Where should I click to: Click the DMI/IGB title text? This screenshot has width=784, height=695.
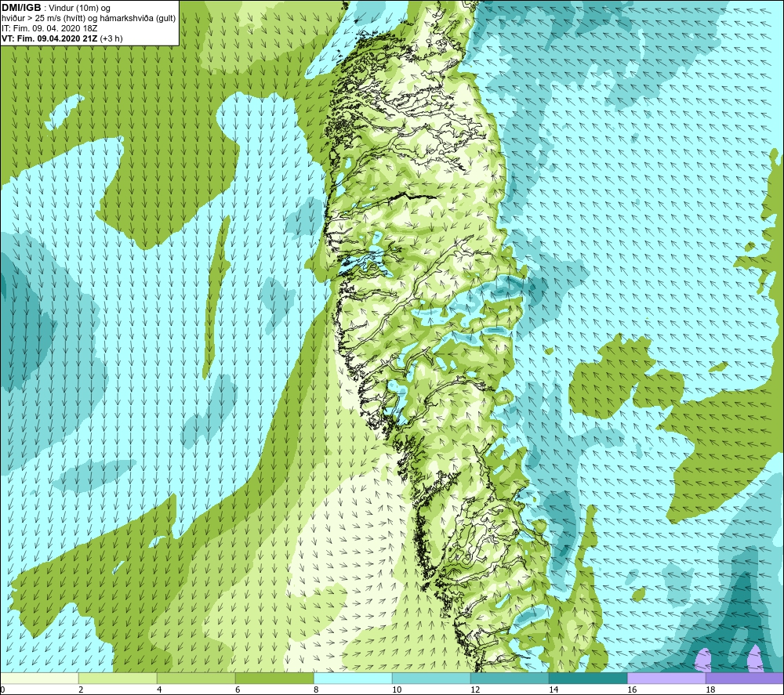(x=21, y=8)
